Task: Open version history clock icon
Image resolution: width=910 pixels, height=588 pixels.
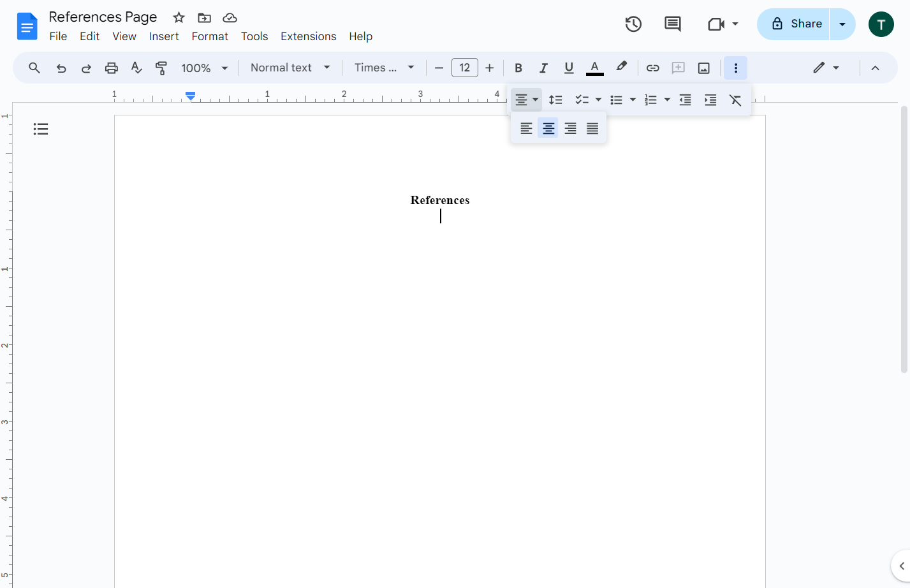Action: (633, 24)
